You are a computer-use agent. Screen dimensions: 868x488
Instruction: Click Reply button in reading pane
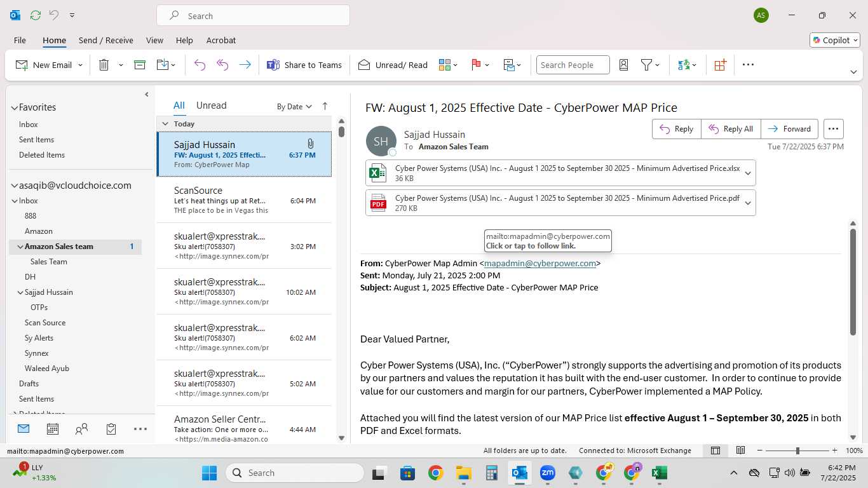[x=677, y=129]
